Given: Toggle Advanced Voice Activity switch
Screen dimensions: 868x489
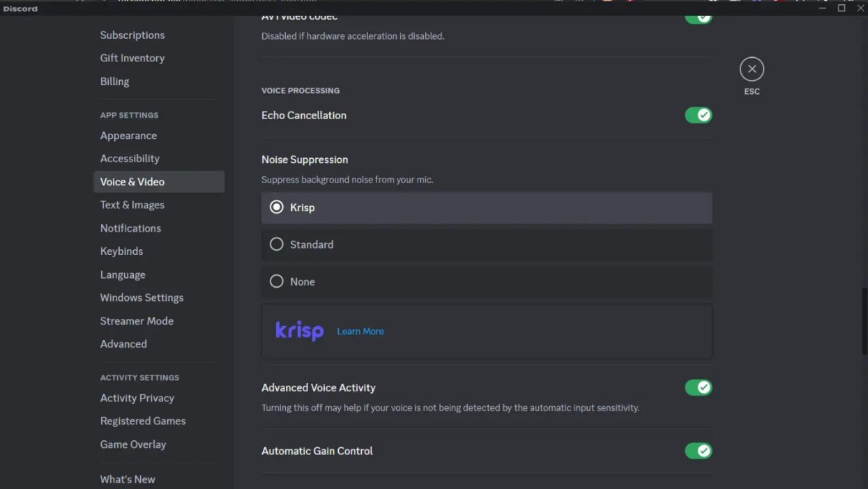Looking at the screenshot, I should 699,387.
